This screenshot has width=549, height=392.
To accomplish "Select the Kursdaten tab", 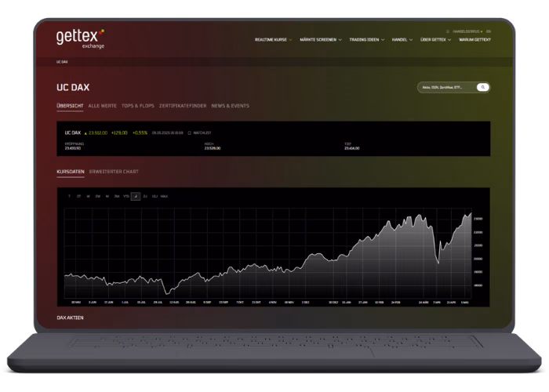I will click(x=71, y=172).
